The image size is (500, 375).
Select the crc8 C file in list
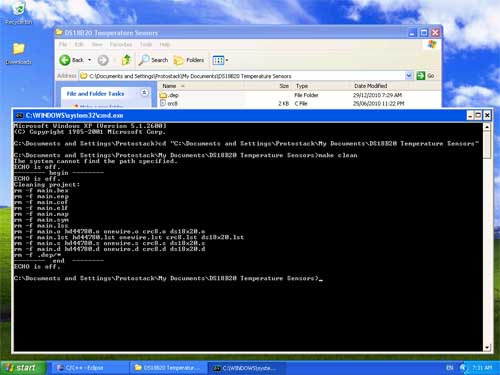point(169,104)
